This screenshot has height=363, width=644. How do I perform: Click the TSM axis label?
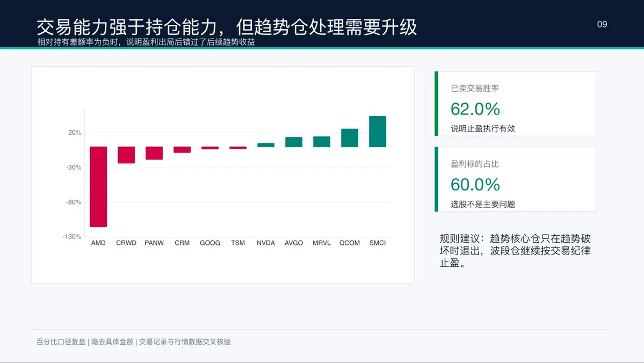coord(238,243)
